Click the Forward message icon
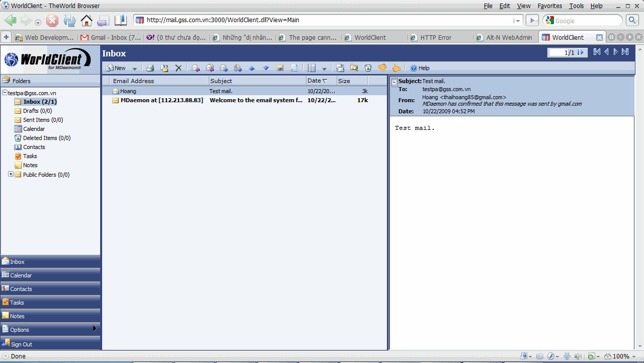This screenshot has height=363, width=644. 224,68
